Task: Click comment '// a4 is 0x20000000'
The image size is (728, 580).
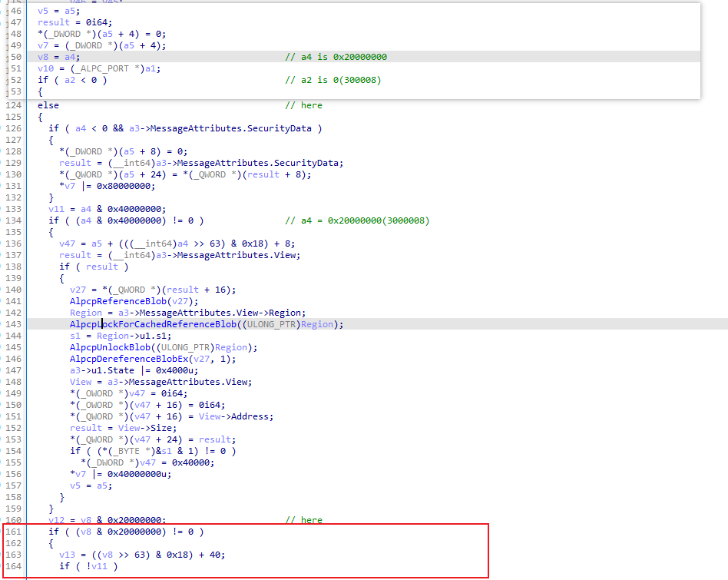Action: click(336, 57)
